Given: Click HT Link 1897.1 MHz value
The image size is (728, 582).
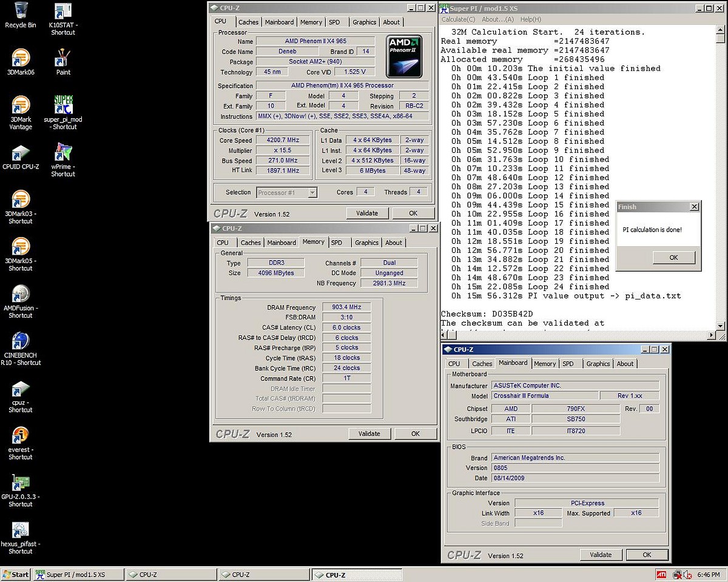Looking at the screenshot, I should point(283,171).
